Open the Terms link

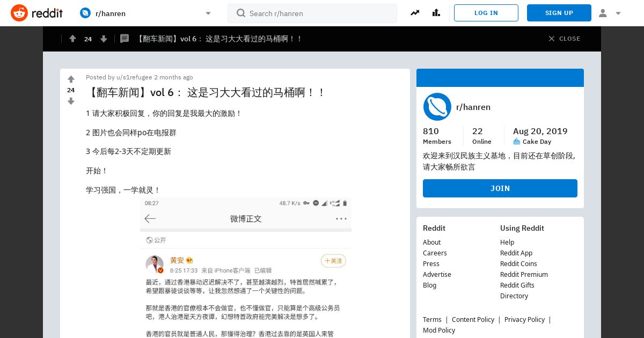tap(432, 319)
